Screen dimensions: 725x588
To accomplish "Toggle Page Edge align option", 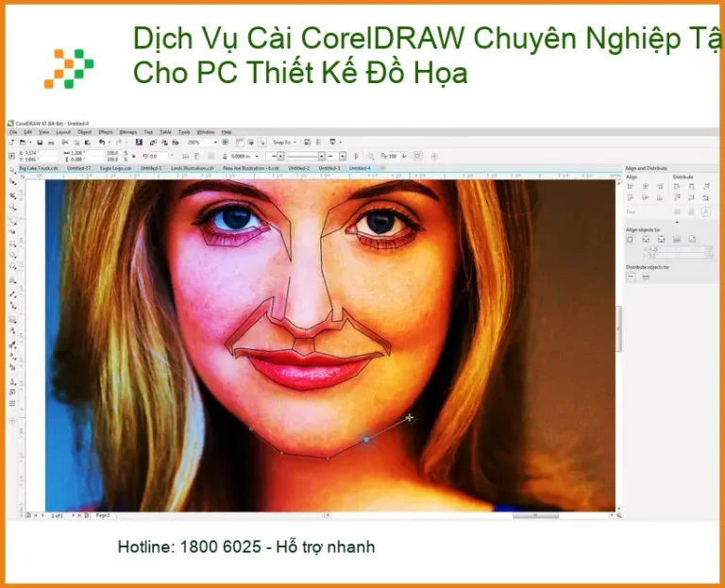I will point(646,240).
